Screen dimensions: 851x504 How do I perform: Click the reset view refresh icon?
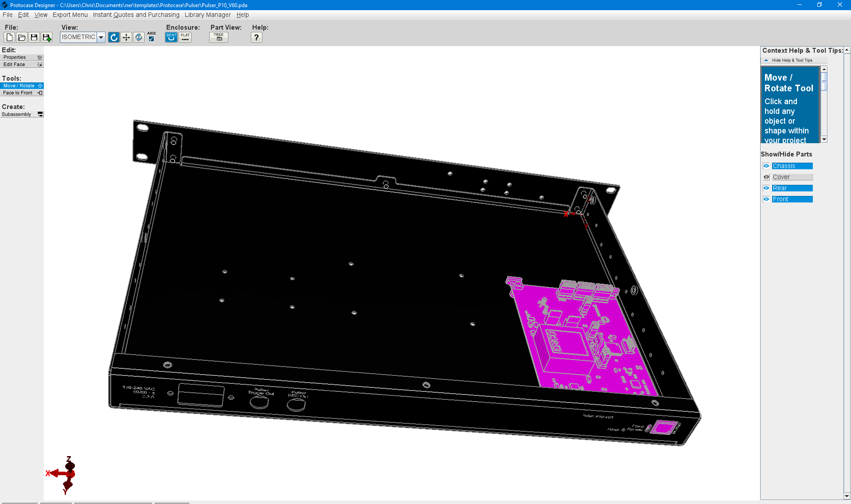(x=139, y=38)
